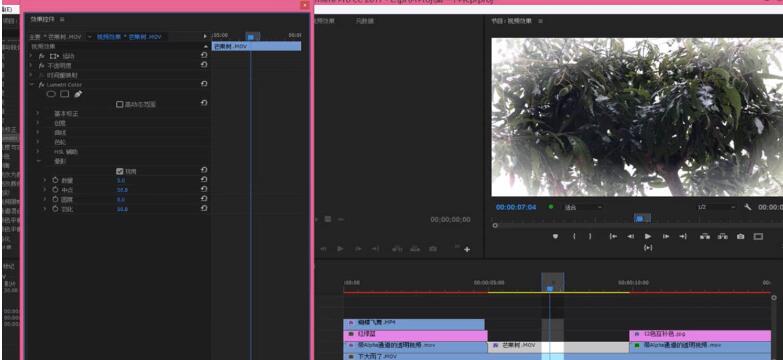
Task: Click the Mark In button
Action: tap(574, 237)
